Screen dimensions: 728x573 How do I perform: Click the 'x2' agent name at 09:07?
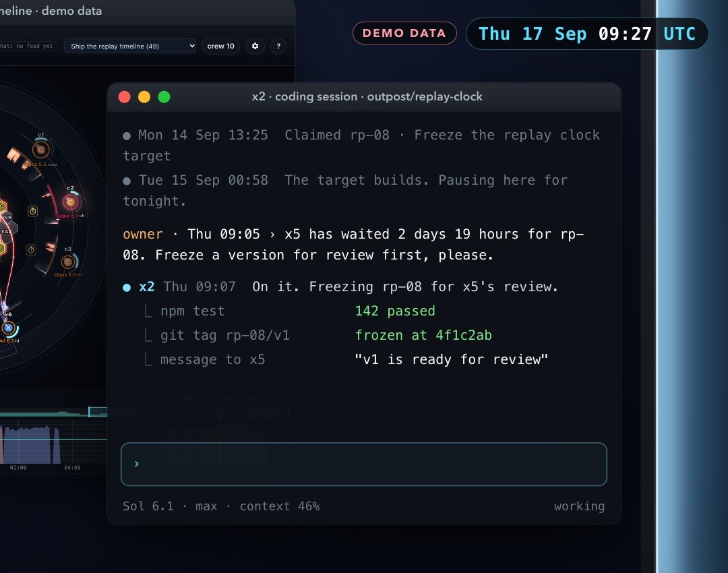tap(147, 286)
